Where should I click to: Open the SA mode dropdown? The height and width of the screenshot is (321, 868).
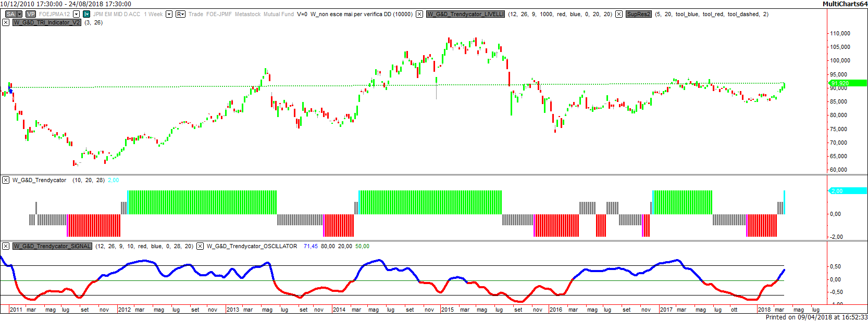click(19, 14)
